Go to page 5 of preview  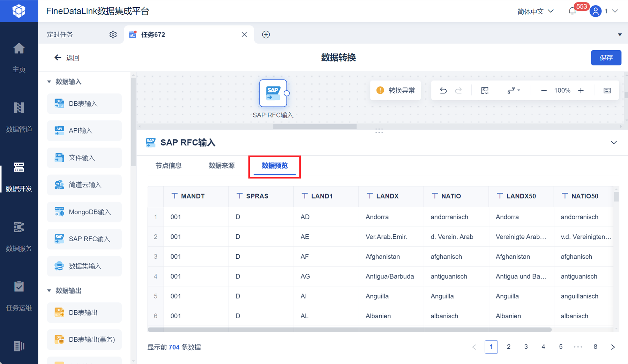click(x=561, y=347)
